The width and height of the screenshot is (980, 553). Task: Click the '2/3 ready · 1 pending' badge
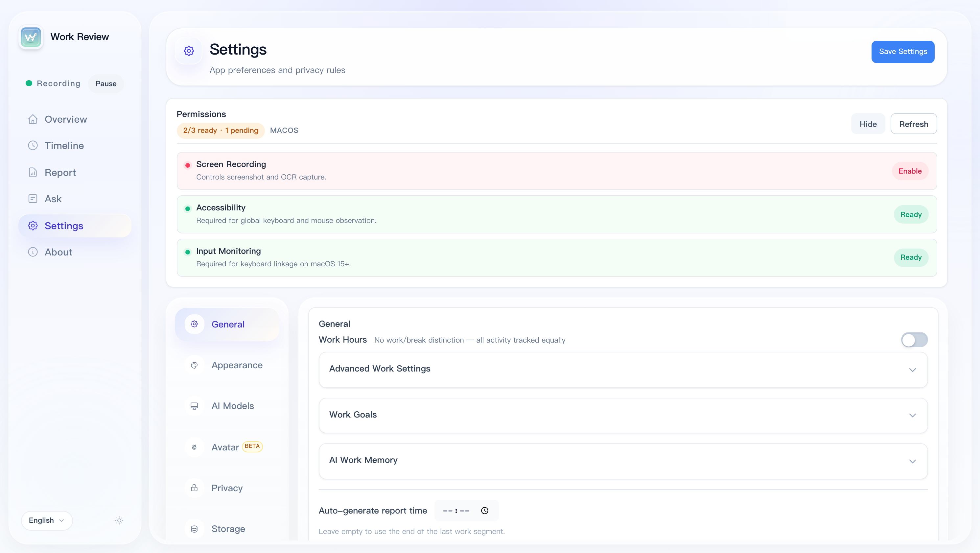[221, 131]
